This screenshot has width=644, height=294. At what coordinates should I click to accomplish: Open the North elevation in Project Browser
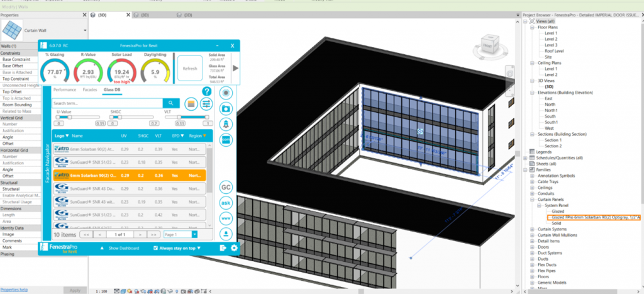[550, 105]
